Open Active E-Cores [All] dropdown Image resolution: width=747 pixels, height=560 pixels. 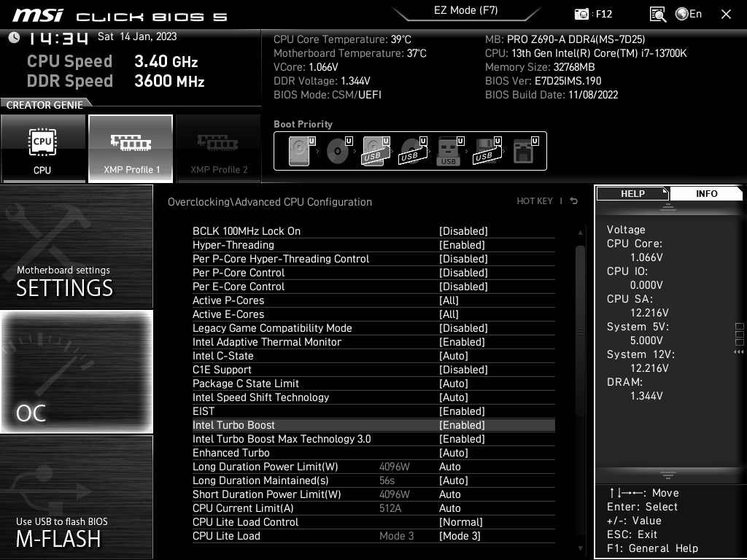[x=449, y=314]
